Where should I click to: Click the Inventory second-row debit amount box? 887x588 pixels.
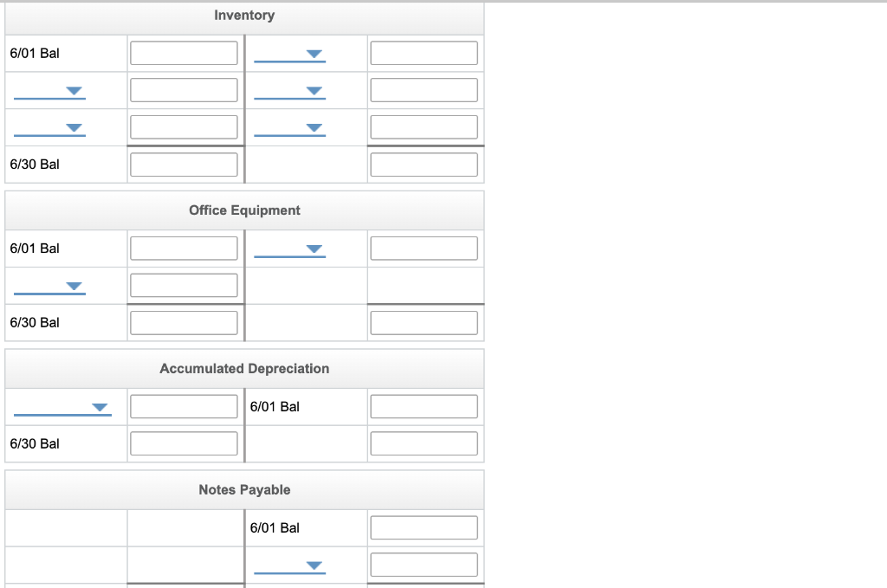point(184,89)
